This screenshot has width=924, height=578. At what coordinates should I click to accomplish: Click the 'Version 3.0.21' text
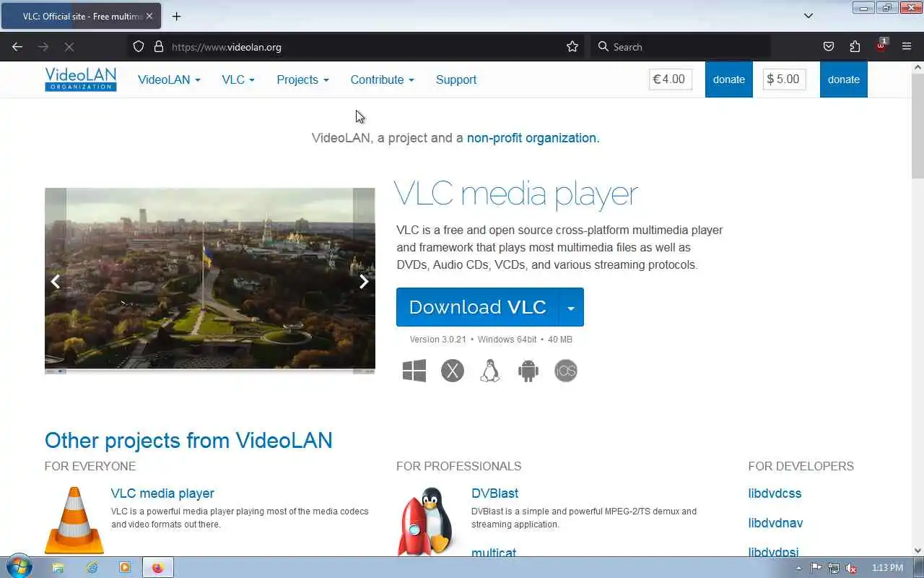[437, 340]
